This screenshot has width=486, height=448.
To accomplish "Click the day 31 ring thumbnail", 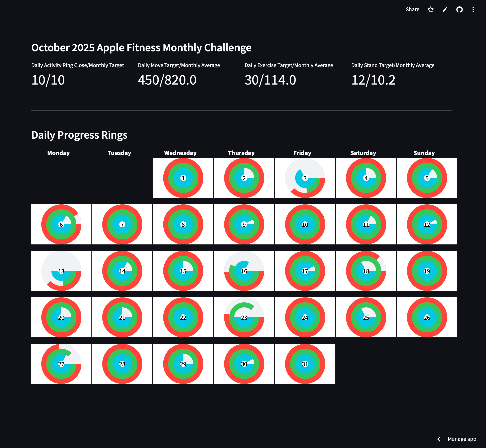I will click(x=305, y=364).
